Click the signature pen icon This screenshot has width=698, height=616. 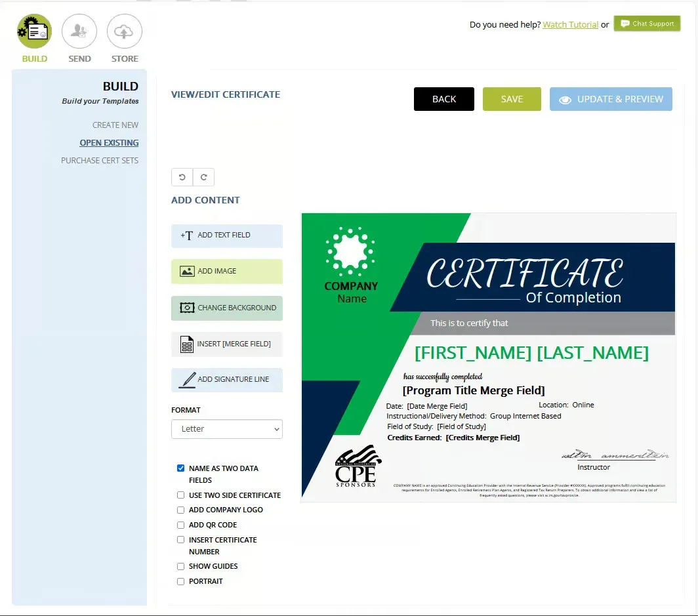(187, 380)
